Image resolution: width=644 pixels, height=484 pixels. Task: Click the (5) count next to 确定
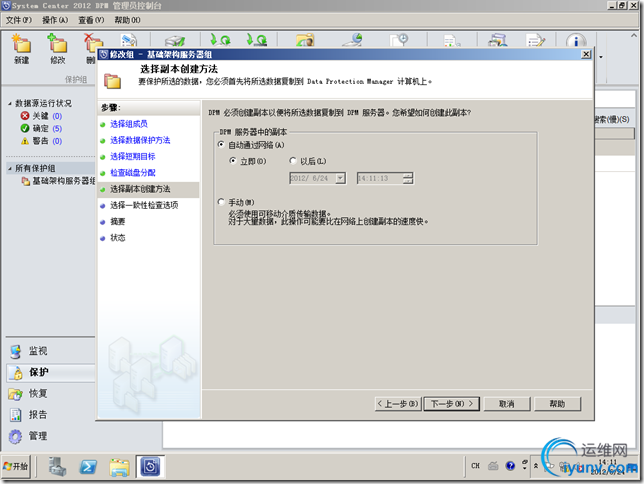tap(57, 129)
